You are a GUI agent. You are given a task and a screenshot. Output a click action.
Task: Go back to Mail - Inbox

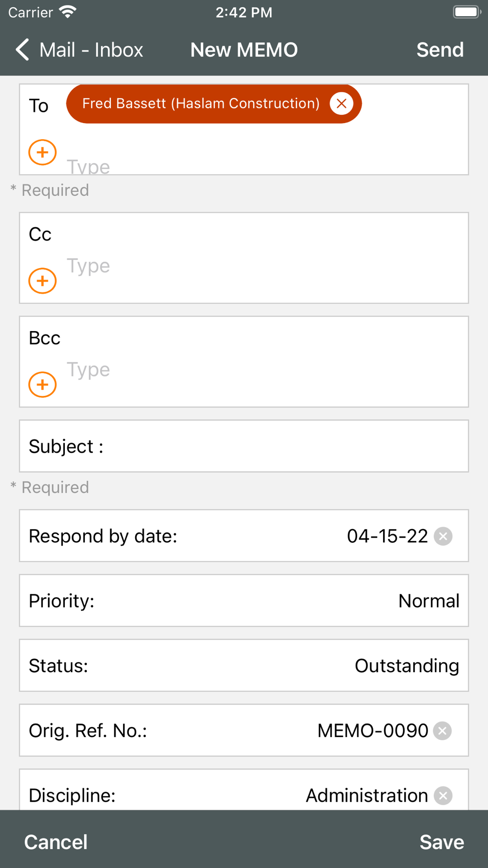[x=79, y=50]
